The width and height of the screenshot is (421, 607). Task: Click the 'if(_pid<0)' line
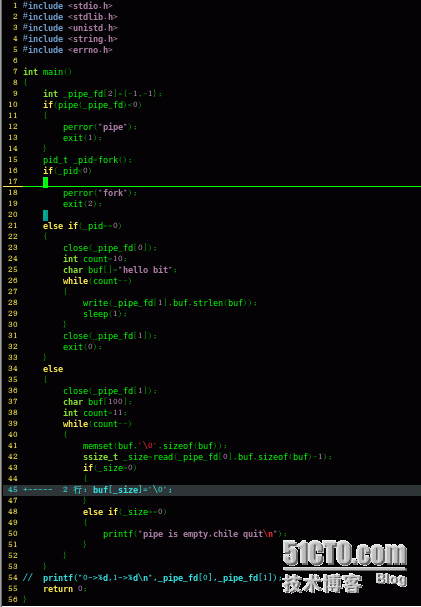coord(67,171)
